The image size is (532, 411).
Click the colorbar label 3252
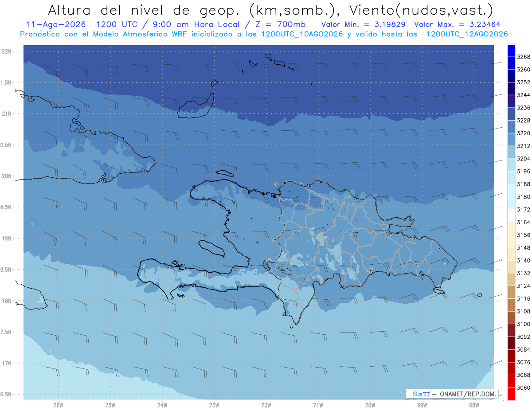(524, 82)
